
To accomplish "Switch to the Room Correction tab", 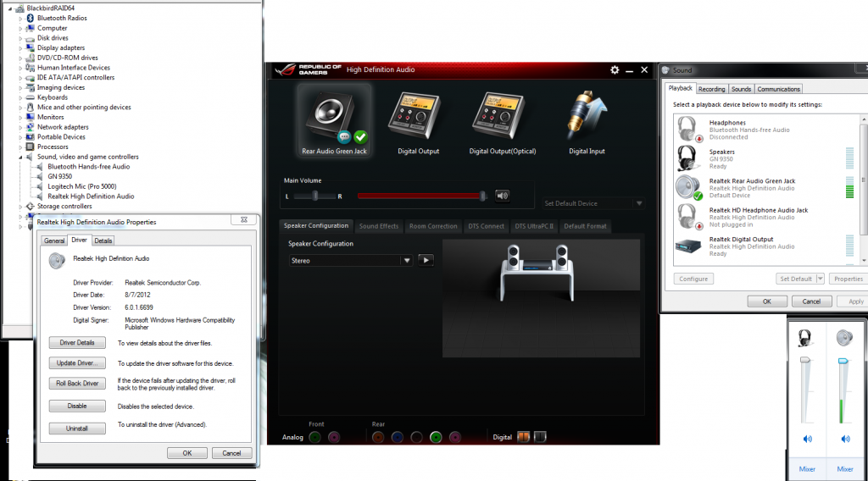I will [433, 226].
